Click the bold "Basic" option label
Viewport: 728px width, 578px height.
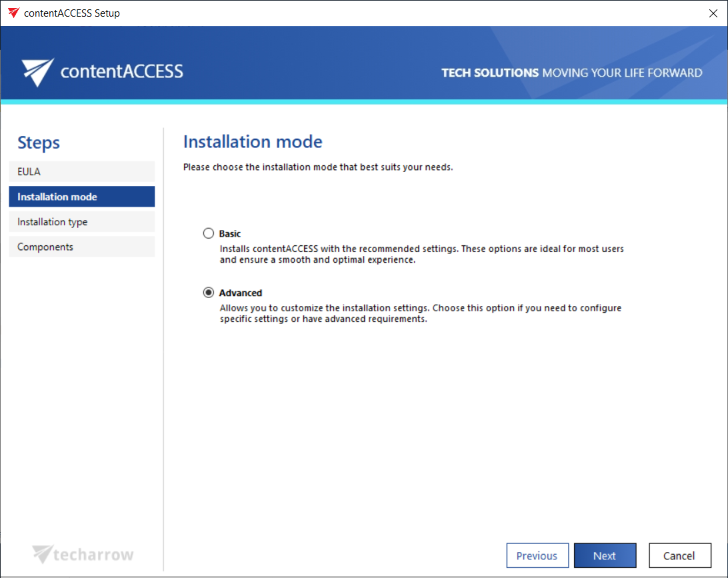pos(230,234)
